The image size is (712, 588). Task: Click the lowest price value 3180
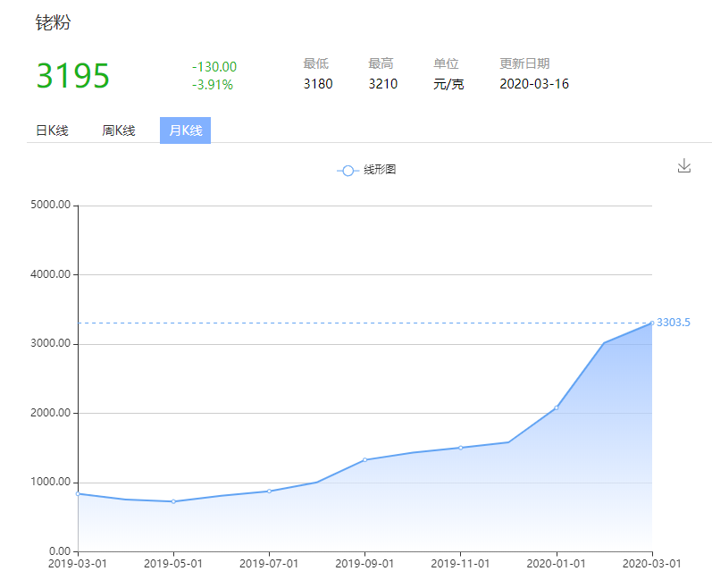pos(318,84)
